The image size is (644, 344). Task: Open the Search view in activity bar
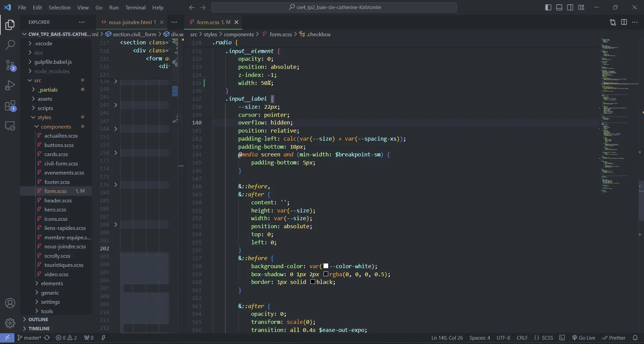tap(10, 45)
